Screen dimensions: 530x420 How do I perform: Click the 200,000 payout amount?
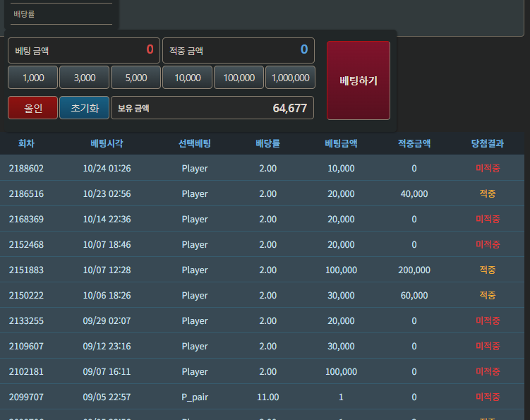point(414,270)
